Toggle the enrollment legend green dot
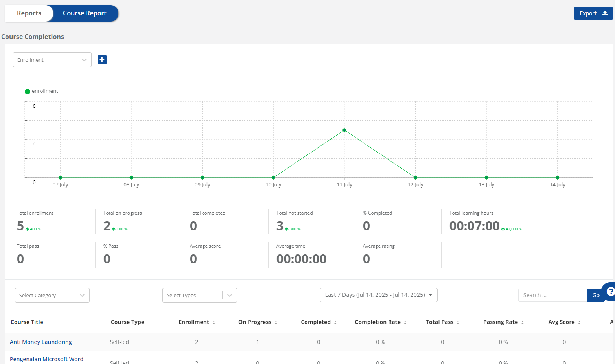The height and width of the screenshot is (364, 615). [x=28, y=92]
